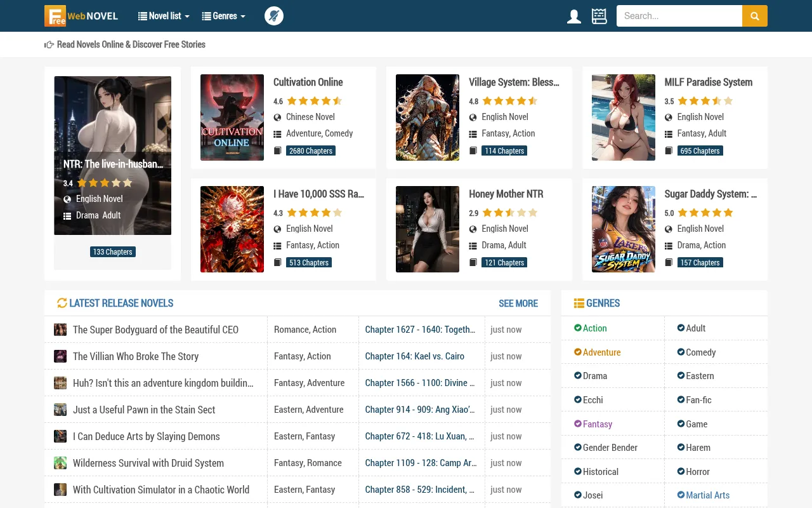Open Chapter 164: Kael vs. Cairo
The height and width of the screenshot is (508, 812).
pyautogui.click(x=415, y=356)
